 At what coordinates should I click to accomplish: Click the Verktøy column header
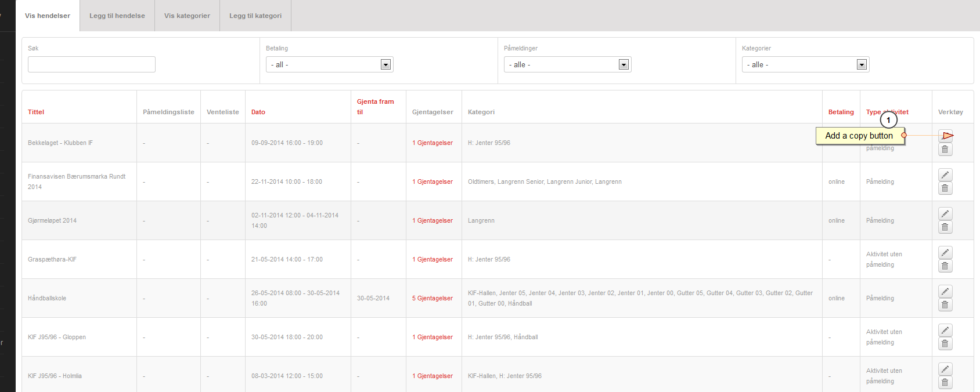tap(950, 112)
